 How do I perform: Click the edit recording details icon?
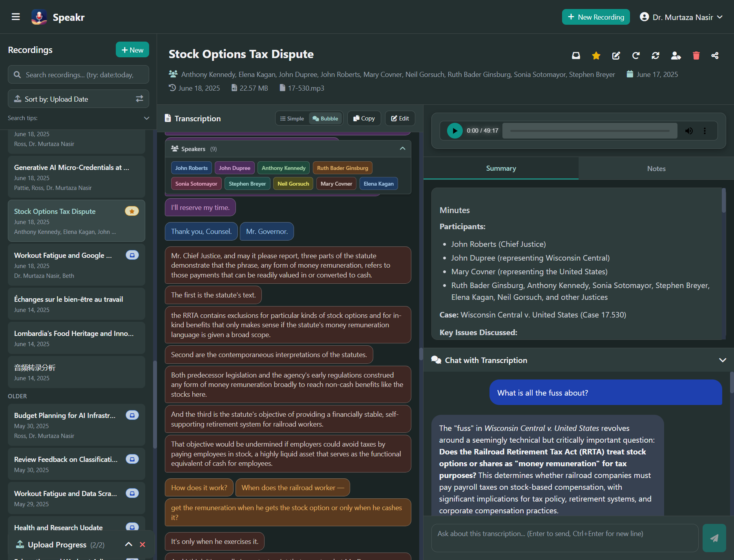616,56
